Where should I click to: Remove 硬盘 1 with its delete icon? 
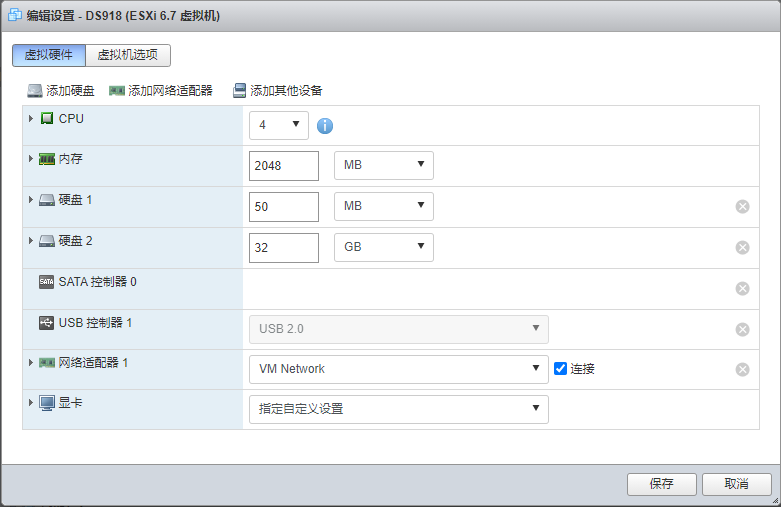pyautogui.click(x=742, y=207)
